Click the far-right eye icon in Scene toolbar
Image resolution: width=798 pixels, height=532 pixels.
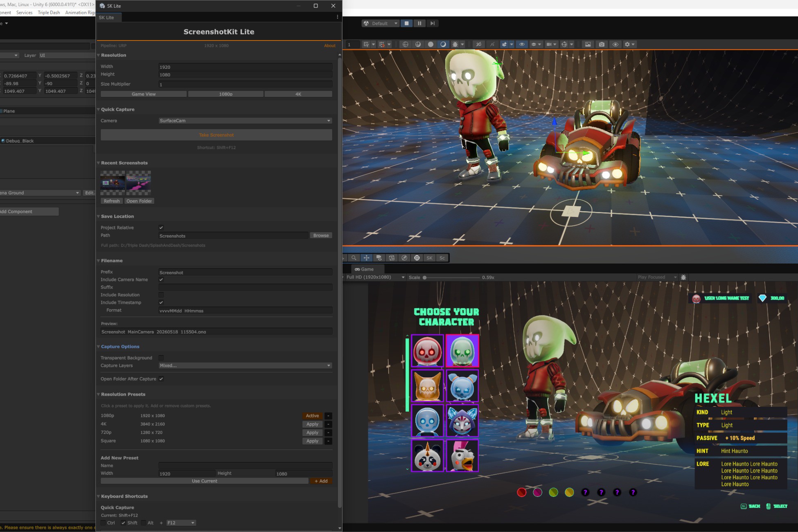coord(615,44)
